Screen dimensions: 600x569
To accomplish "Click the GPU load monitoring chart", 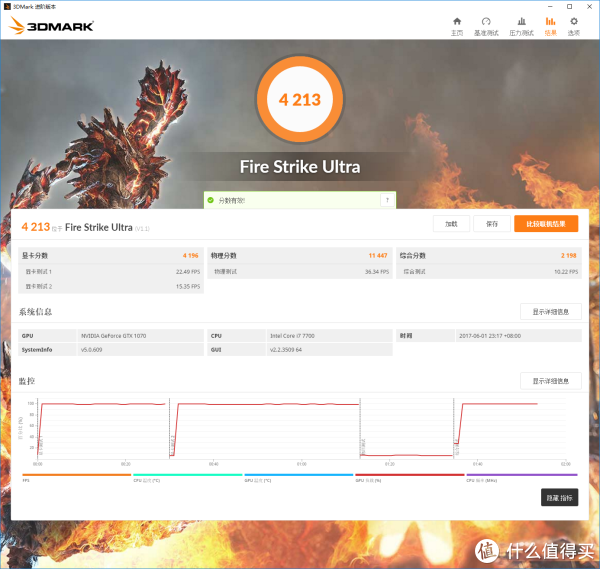I will [x=301, y=429].
